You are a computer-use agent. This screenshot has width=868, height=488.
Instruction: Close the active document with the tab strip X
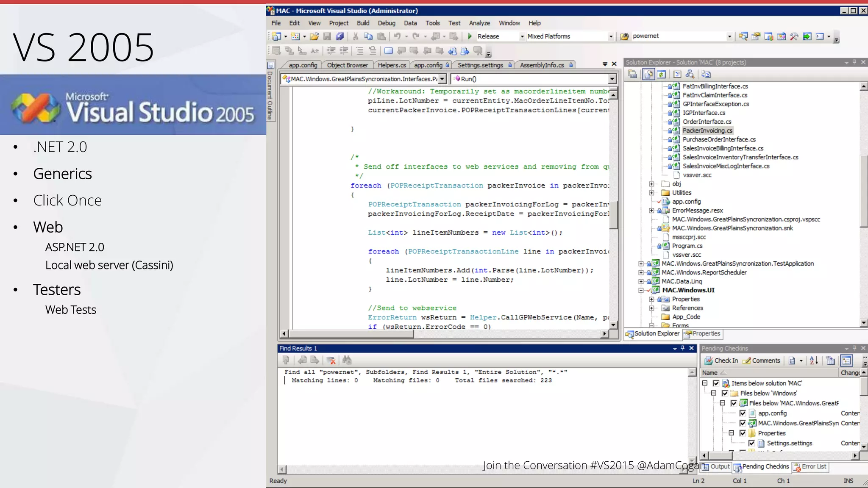(x=614, y=64)
